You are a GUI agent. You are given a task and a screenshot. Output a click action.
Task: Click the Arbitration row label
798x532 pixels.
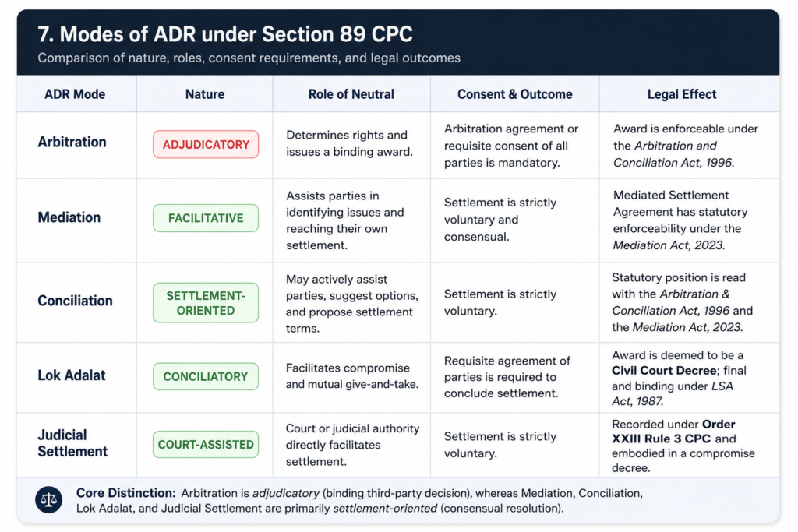pyautogui.click(x=72, y=142)
